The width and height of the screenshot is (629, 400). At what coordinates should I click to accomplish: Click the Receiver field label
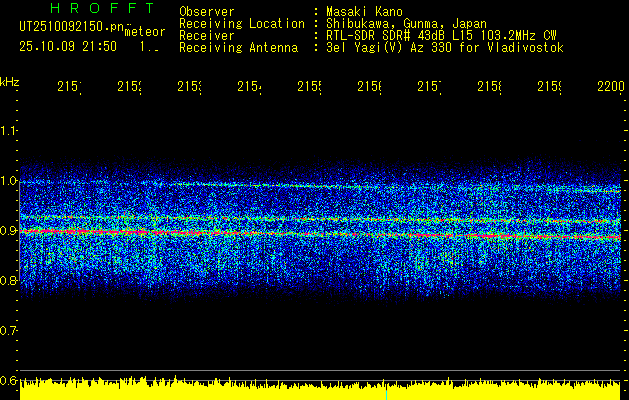coord(207,36)
